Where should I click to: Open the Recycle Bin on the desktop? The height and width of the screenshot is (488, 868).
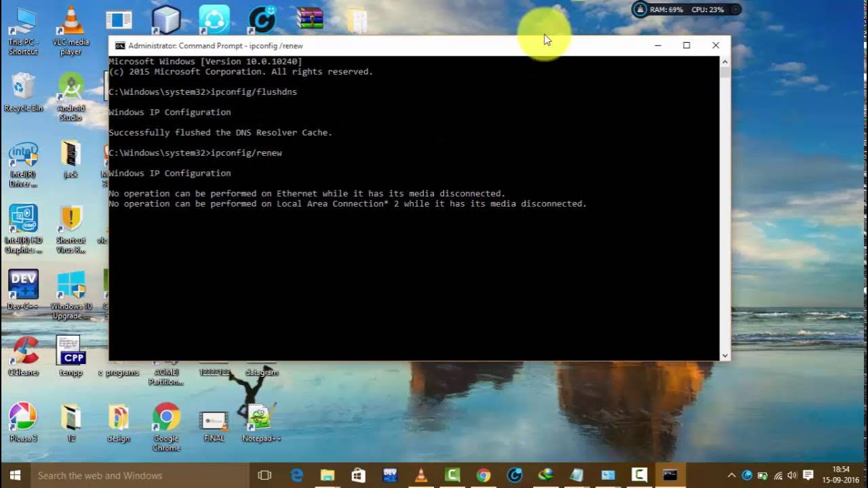point(23,93)
